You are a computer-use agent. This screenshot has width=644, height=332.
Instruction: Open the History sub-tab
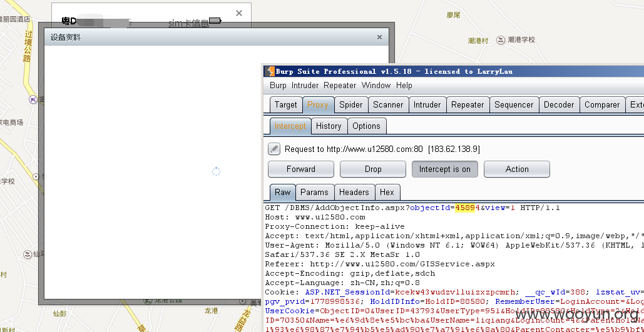329,126
